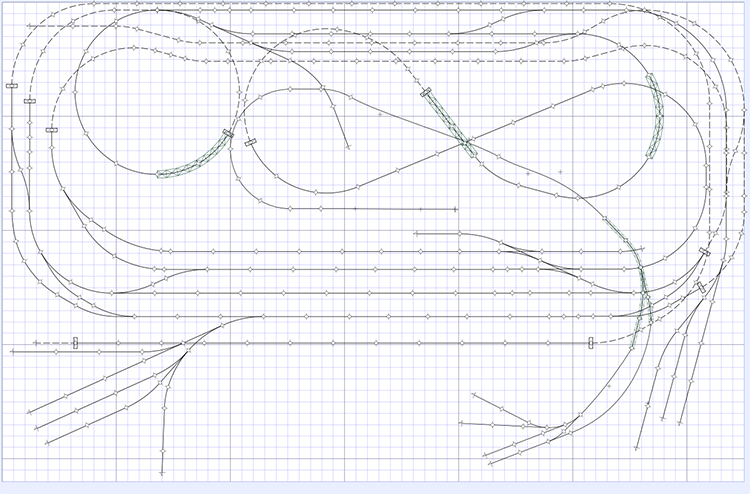
Task: Select left tunnel portal on bottom horizontal track
Action: [x=75, y=343]
